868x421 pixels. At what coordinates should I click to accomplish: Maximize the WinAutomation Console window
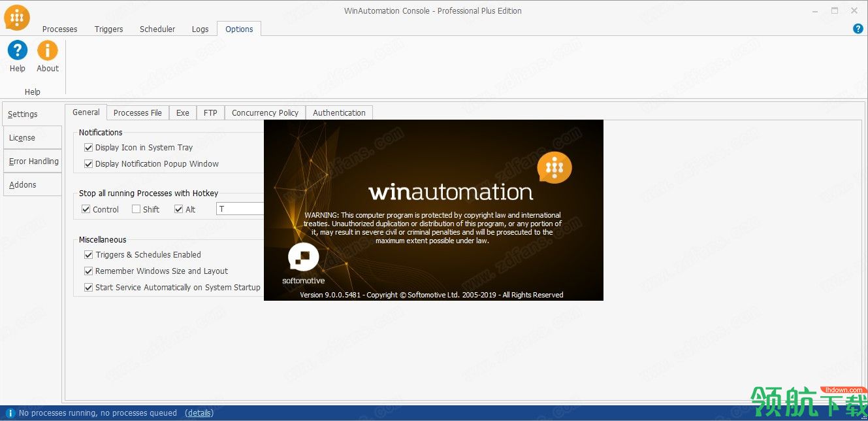[x=835, y=10]
